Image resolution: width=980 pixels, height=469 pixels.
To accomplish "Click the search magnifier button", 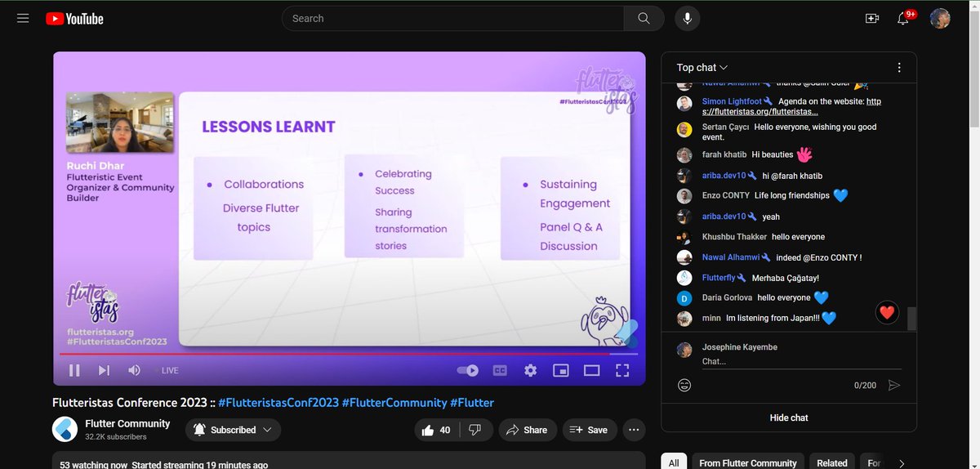I will coord(644,18).
